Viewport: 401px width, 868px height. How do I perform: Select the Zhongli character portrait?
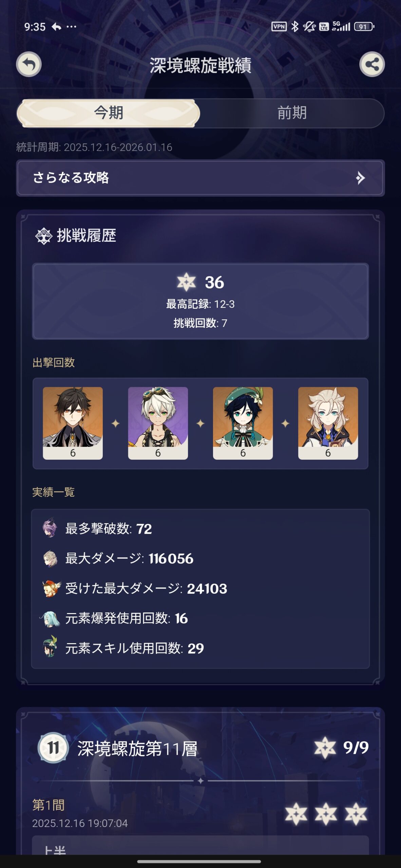tap(73, 423)
